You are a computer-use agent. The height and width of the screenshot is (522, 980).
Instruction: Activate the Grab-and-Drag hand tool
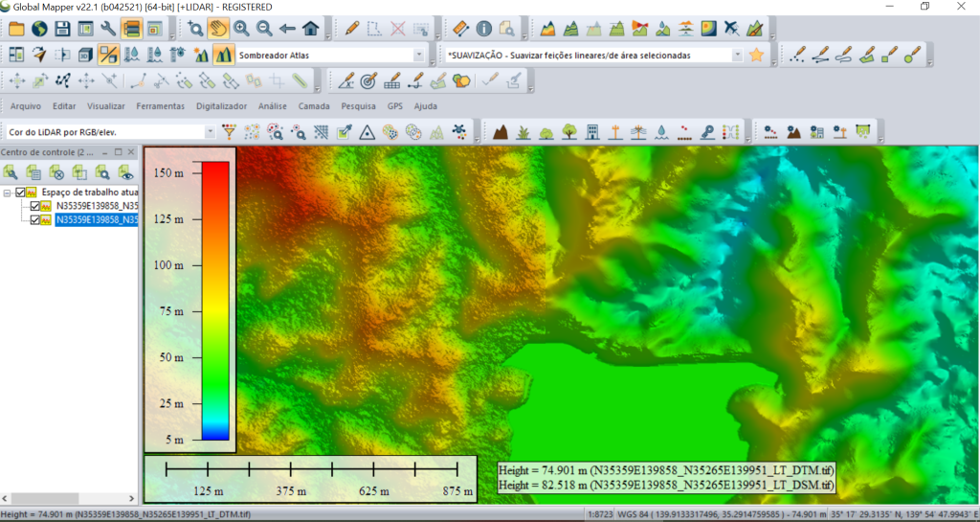(x=218, y=29)
